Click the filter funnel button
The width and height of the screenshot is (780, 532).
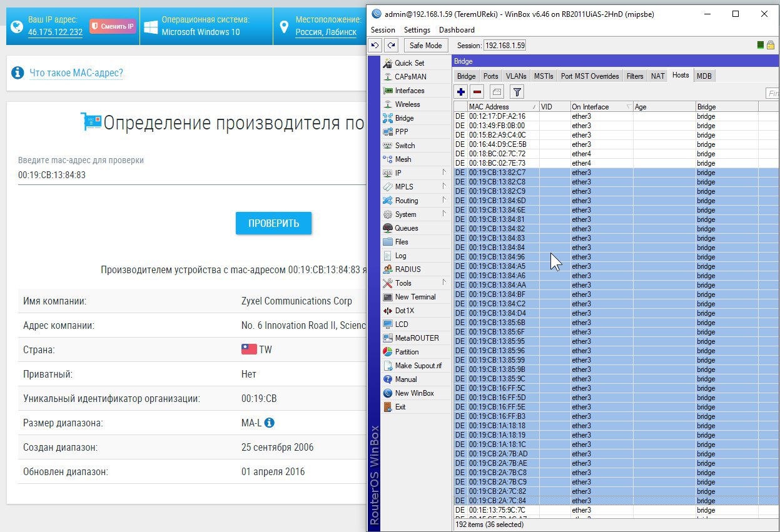[517, 92]
